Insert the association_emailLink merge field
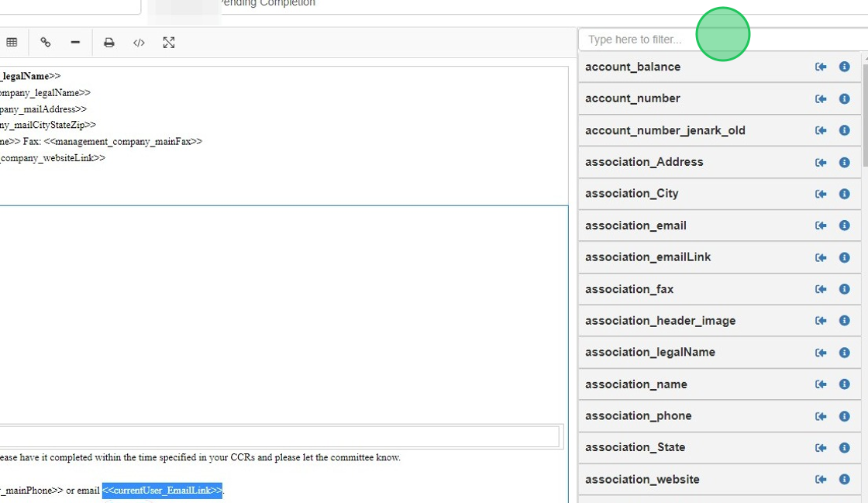This screenshot has width=868, height=503. pos(821,257)
